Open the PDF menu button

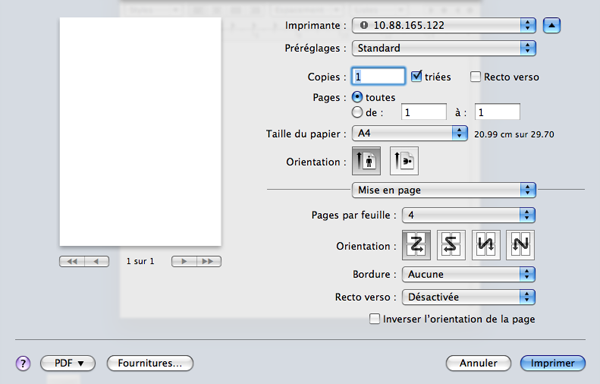pos(68,363)
